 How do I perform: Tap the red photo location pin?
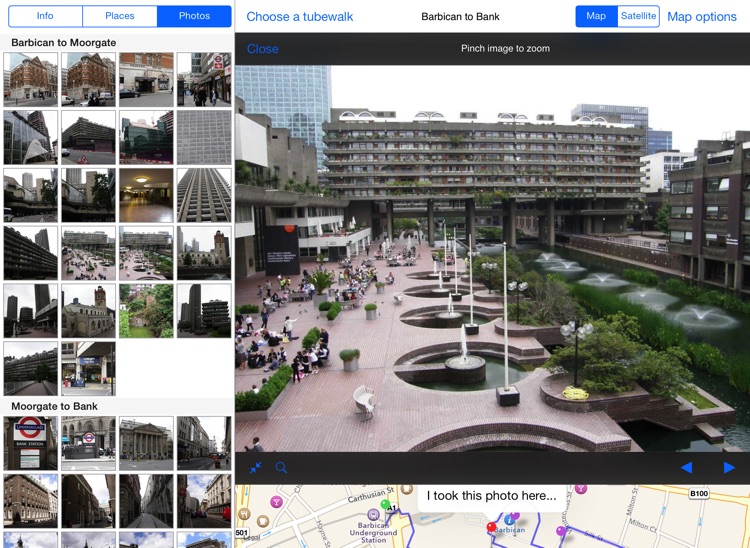tap(491, 527)
